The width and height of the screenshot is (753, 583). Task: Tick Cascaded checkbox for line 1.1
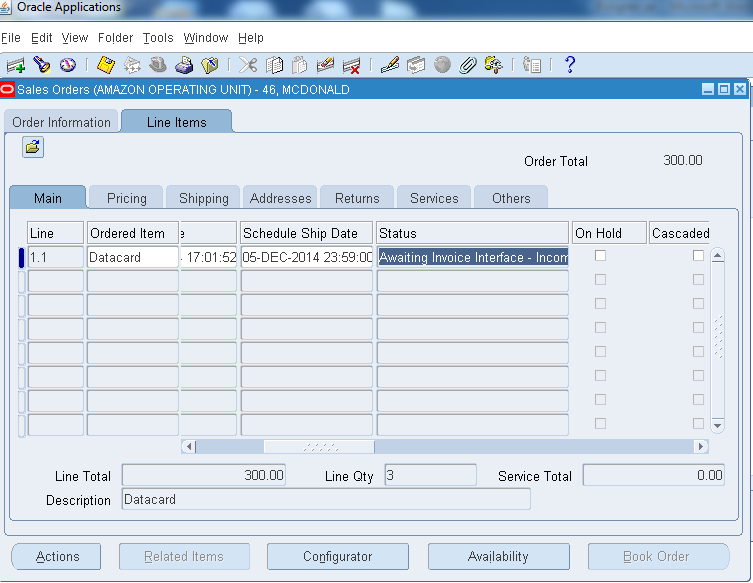point(698,255)
